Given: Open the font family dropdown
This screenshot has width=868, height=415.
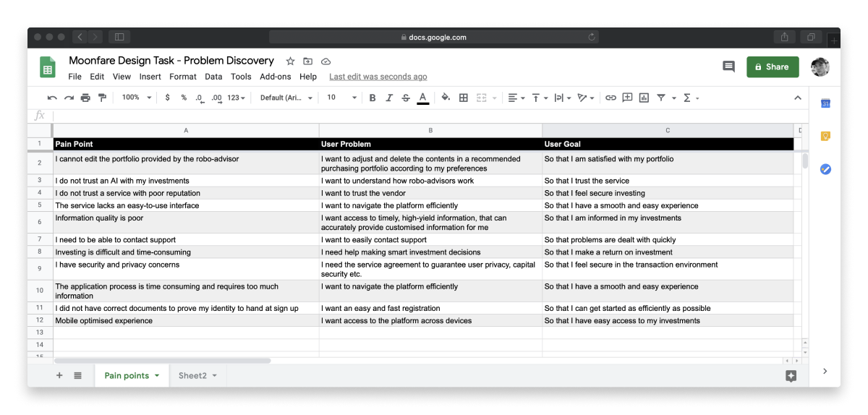Looking at the screenshot, I should 286,98.
